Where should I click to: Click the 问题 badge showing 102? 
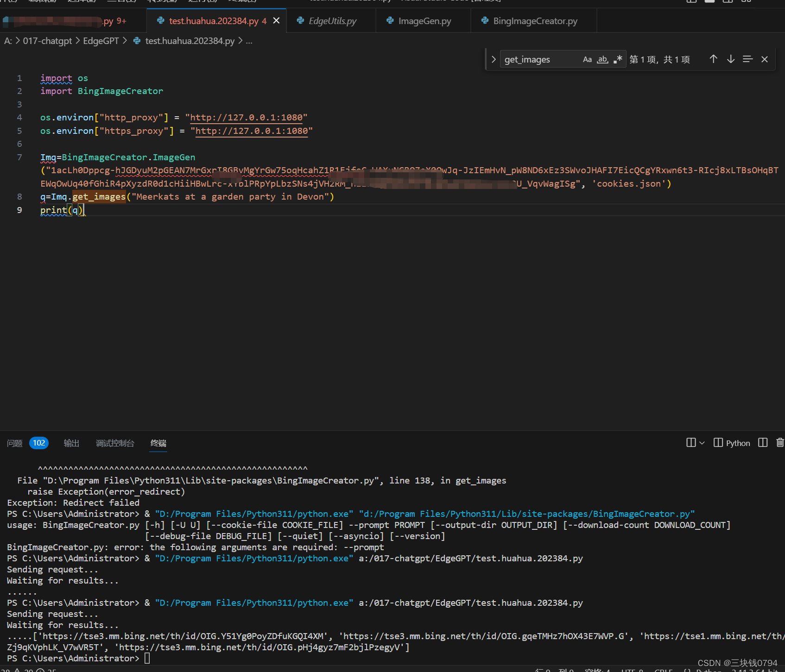pyautogui.click(x=38, y=443)
